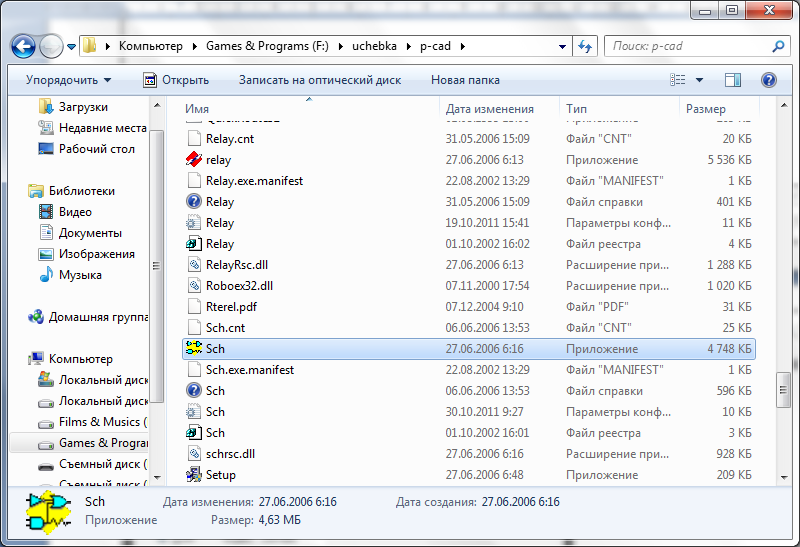Select the Sch configuration settings file icon
This screenshot has width=800, height=547.
coord(194,412)
